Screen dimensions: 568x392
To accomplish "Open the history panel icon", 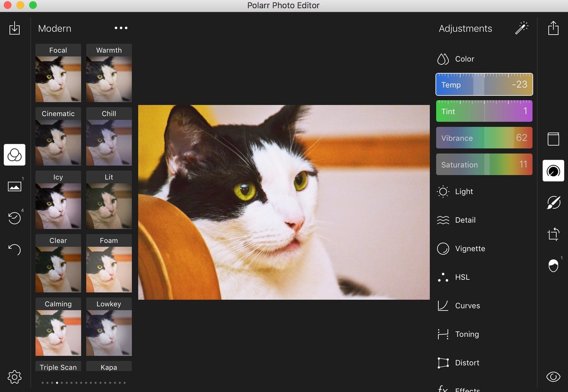I will tap(15, 218).
